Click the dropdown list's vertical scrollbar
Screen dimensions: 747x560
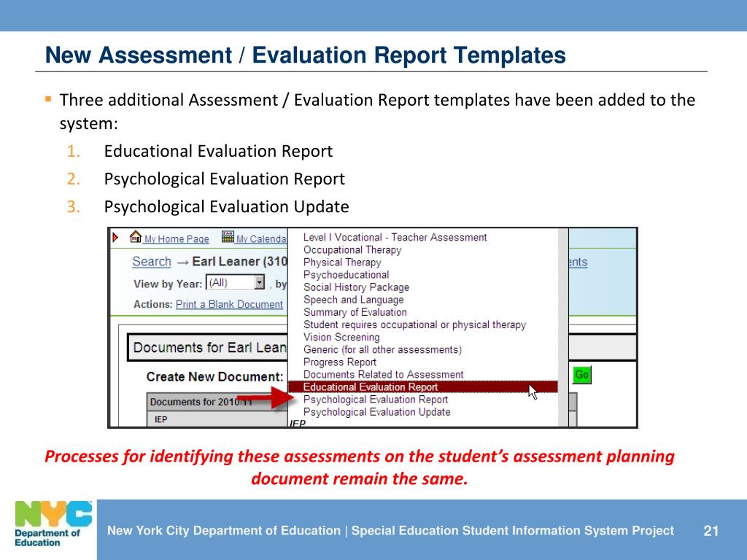pyautogui.click(x=563, y=327)
